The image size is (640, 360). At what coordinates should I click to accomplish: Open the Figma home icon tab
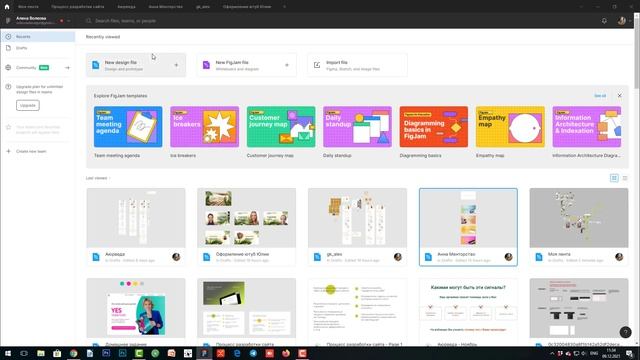(x=7, y=7)
